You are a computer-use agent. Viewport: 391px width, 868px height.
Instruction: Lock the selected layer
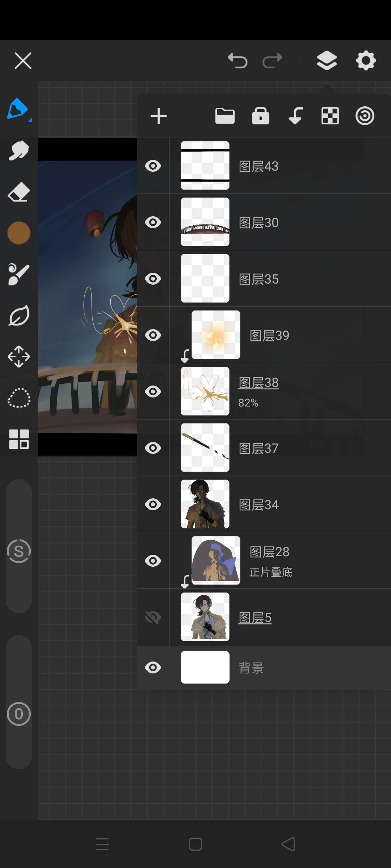[x=261, y=116]
